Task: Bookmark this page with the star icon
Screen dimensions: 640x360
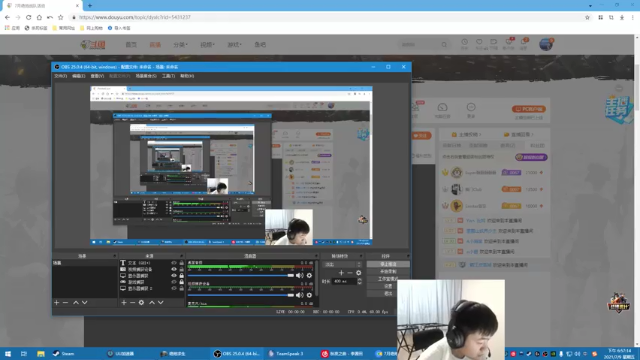Action: tap(587, 17)
